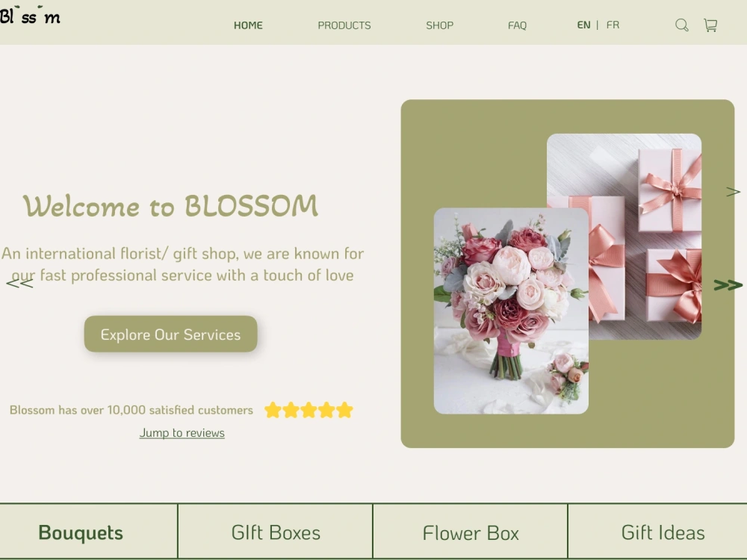
Task: Follow the Jump to reviews link
Action: click(182, 433)
